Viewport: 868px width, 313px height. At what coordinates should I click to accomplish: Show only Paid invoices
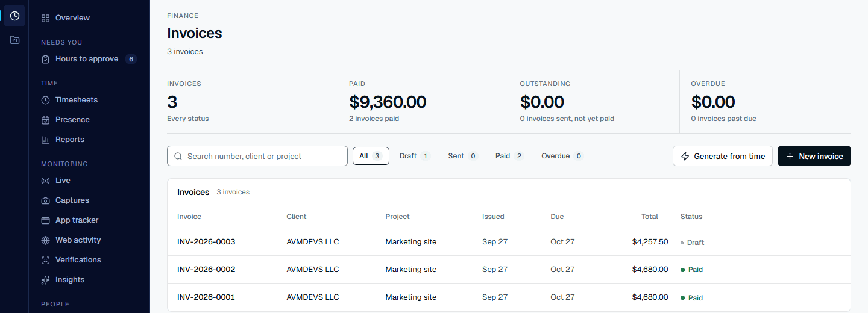point(510,156)
